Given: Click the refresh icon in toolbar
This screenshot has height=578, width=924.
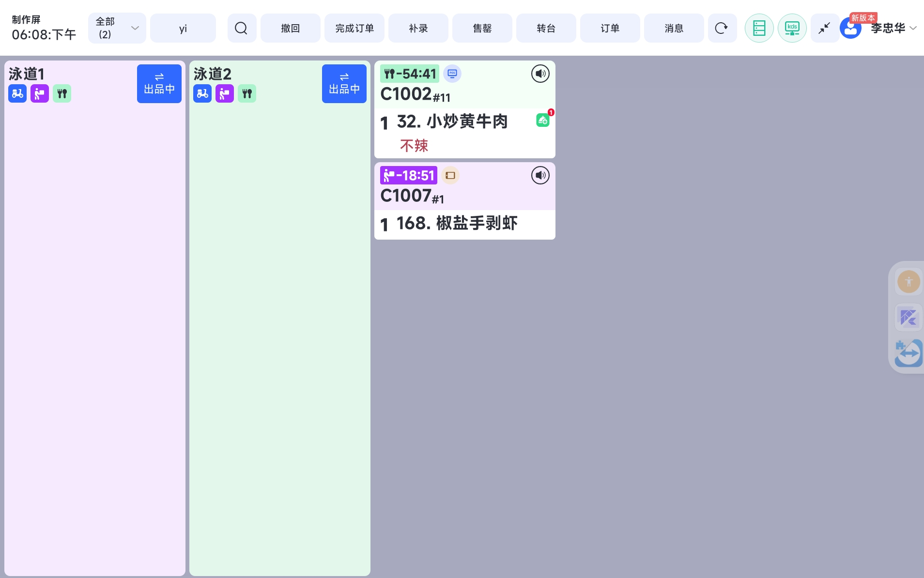Looking at the screenshot, I should point(722,28).
